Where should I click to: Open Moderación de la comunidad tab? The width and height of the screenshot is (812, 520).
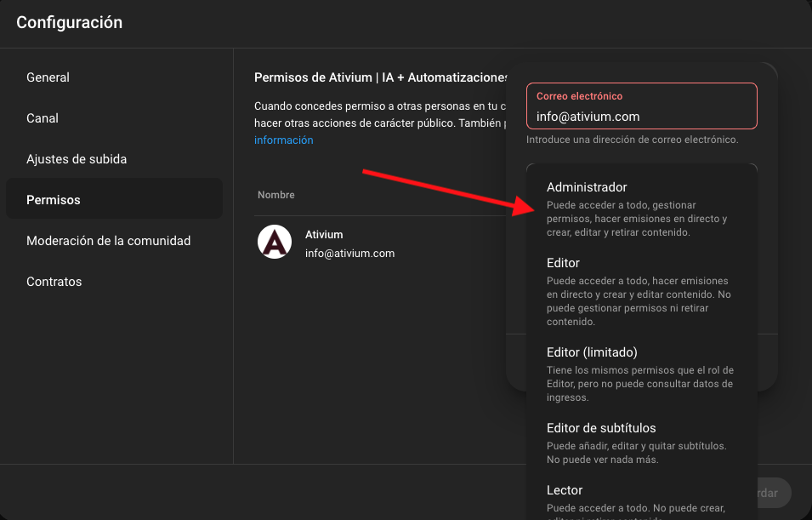[114, 241]
